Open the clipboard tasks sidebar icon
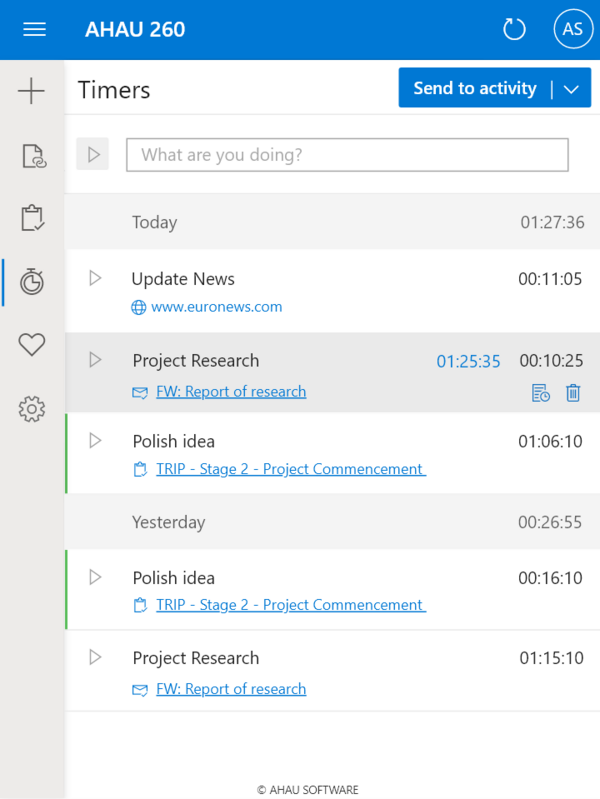This screenshot has width=600, height=799. (x=32, y=218)
